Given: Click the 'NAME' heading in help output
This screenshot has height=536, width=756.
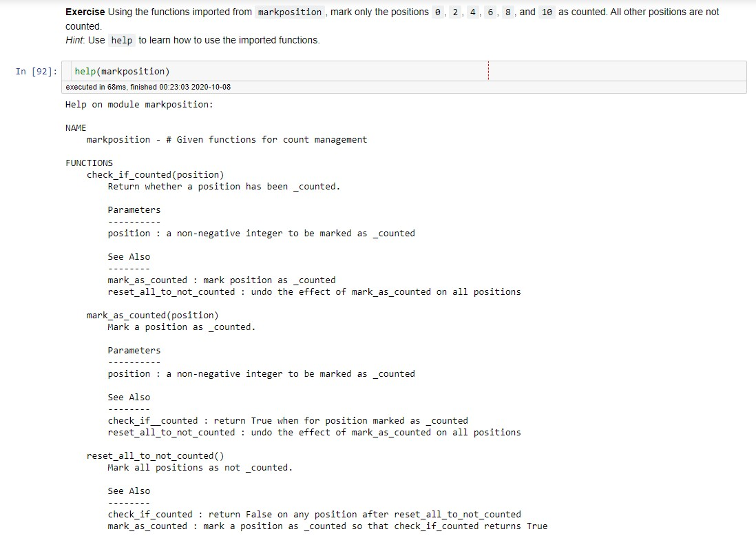Looking at the screenshot, I should point(76,128).
